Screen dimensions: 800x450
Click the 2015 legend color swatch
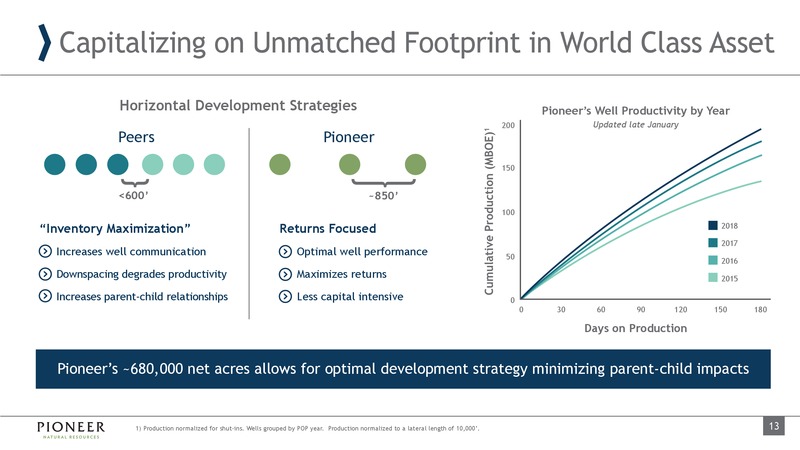[713, 278]
